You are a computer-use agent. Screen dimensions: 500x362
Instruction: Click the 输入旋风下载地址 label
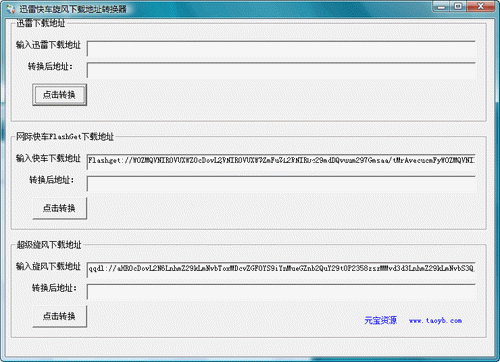click(48, 266)
